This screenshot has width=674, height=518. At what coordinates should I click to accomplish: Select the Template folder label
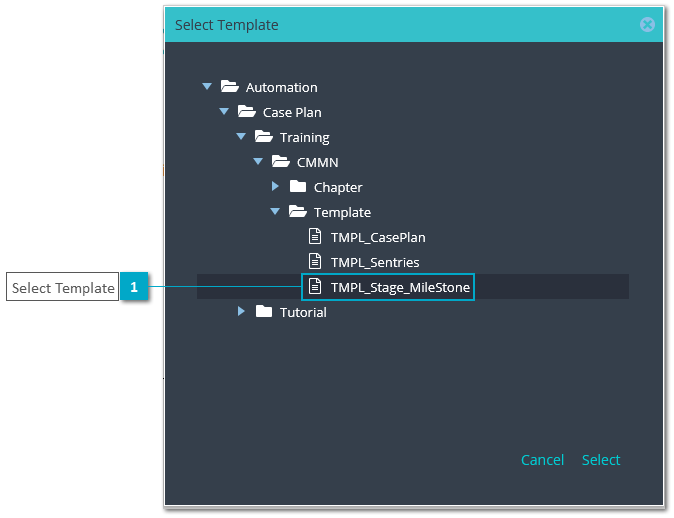point(342,212)
